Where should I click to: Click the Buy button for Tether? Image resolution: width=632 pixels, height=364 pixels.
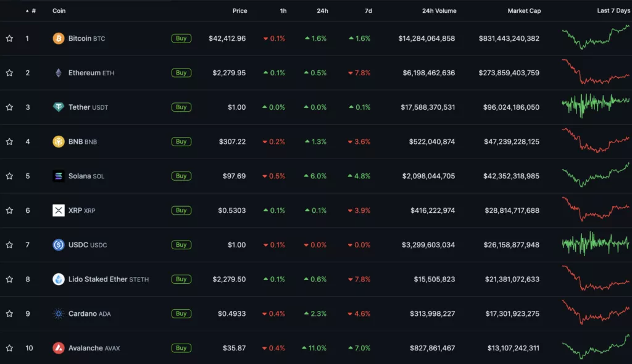pyautogui.click(x=181, y=107)
